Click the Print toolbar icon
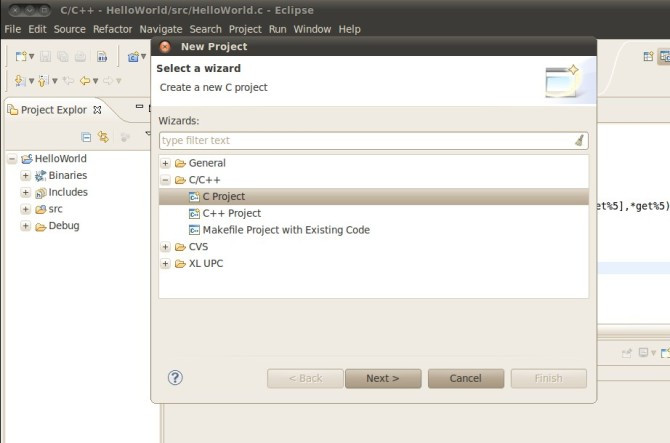 (x=80, y=56)
